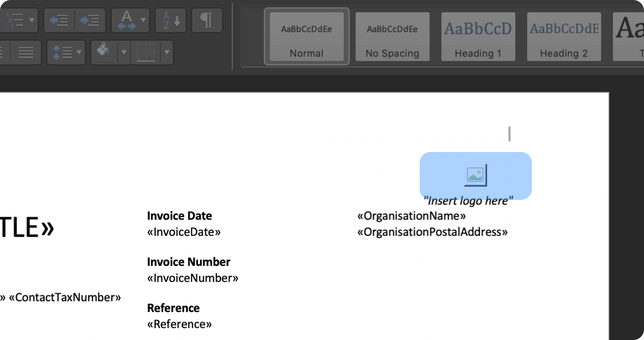
Task: Open the borders dropdown arrow
Action: tap(167, 53)
